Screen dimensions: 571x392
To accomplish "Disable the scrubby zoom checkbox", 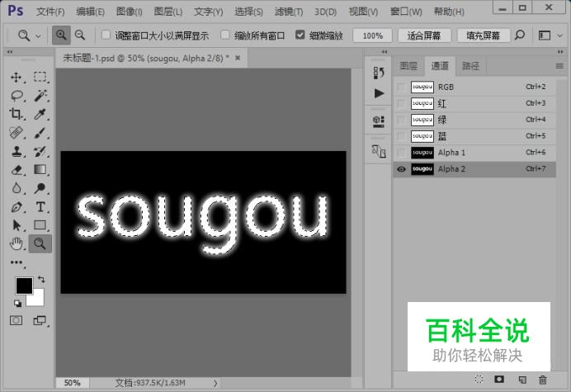I will 300,35.
